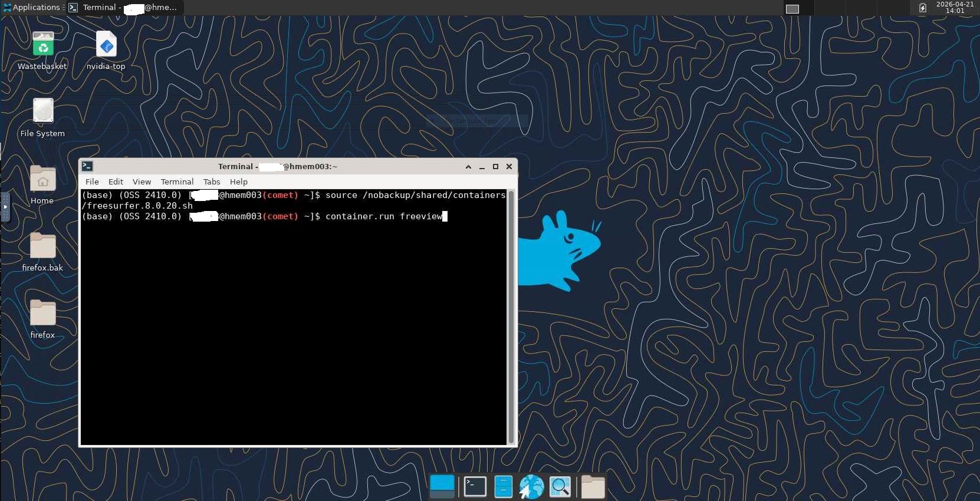Viewport: 980px width, 501px height.
Task: Select the firefox.bak folder on desktop
Action: (42, 246)
